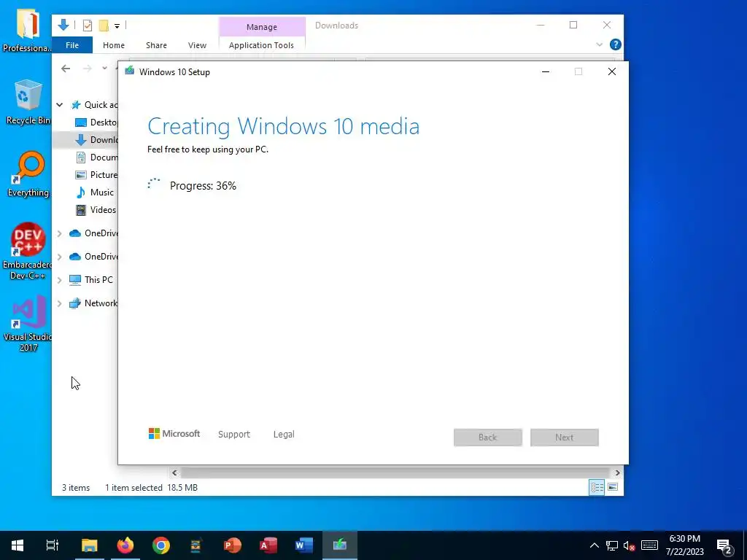
Task: Click the muted volume tray icon
Action: coord(629,545)
